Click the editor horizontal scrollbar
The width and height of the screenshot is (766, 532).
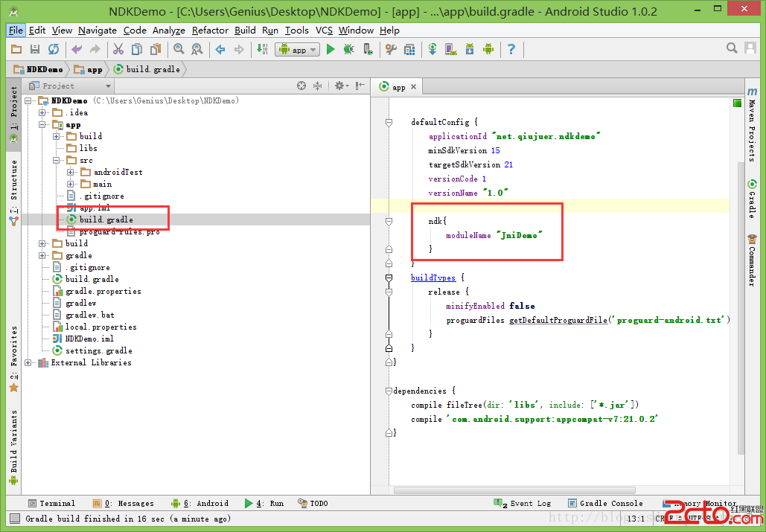(x=514, y=490)
